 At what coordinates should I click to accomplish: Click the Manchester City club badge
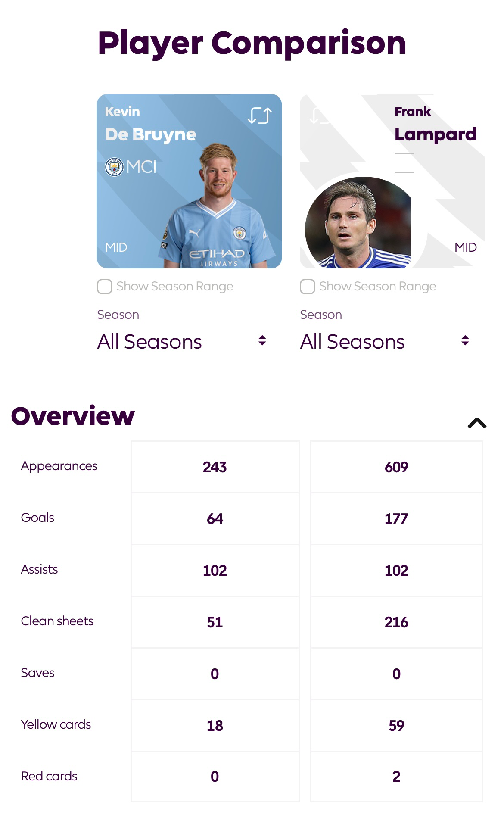point(114,167)
